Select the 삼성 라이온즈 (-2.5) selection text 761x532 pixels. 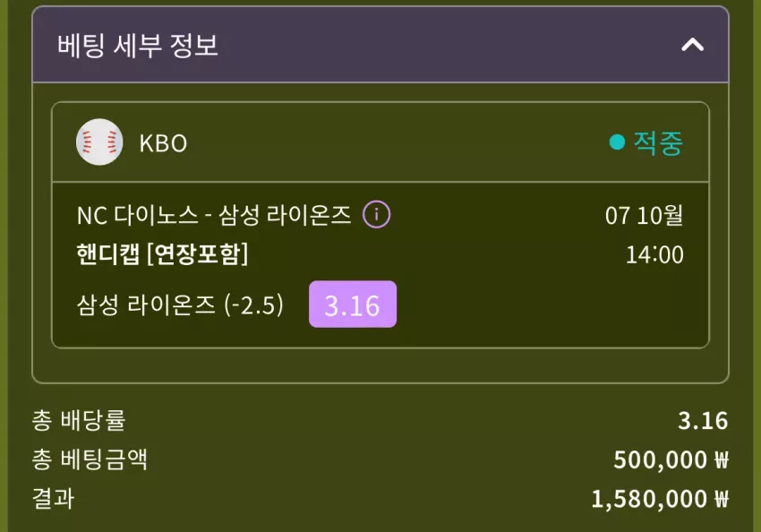(x=180, y=305)
